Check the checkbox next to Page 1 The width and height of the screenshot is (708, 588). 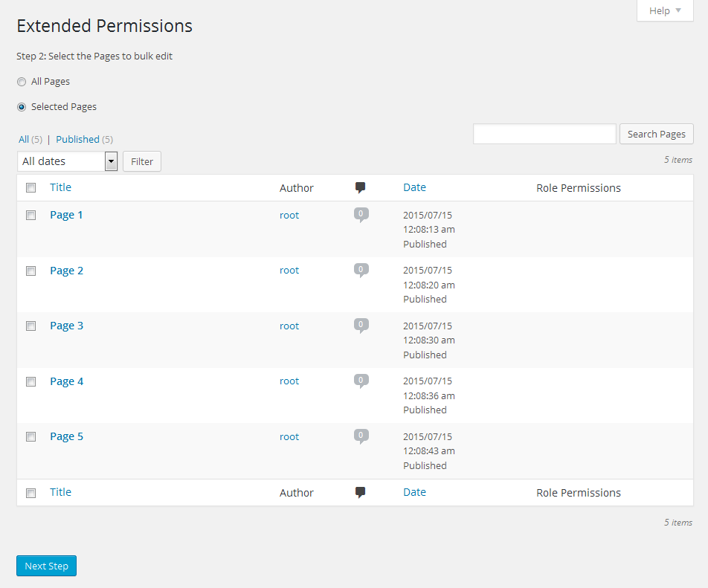point(30,215)
